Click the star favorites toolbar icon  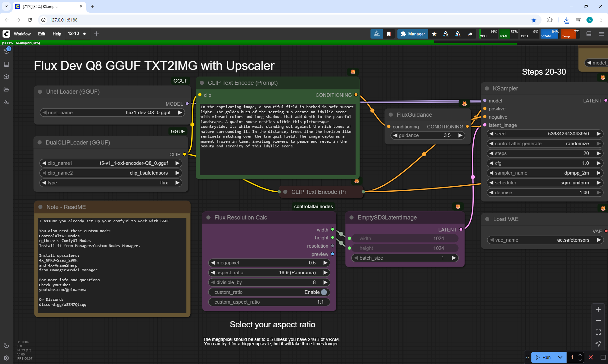[434, 34]
